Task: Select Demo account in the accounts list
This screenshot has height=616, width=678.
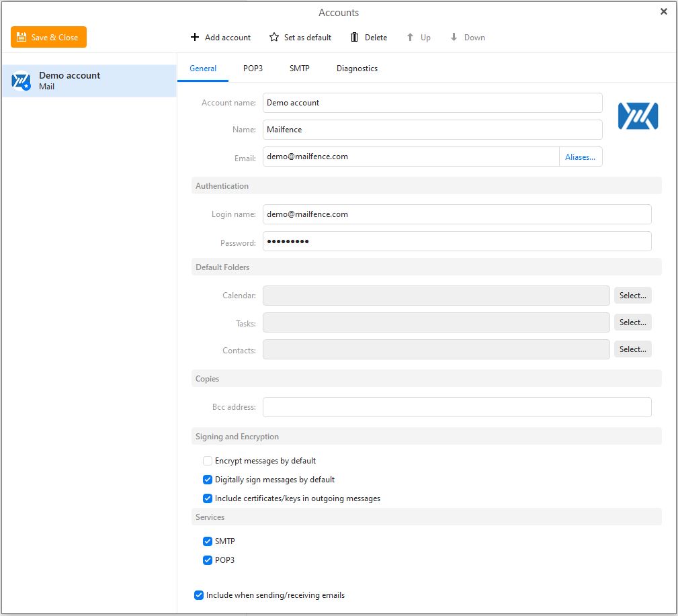Action: 89,81
